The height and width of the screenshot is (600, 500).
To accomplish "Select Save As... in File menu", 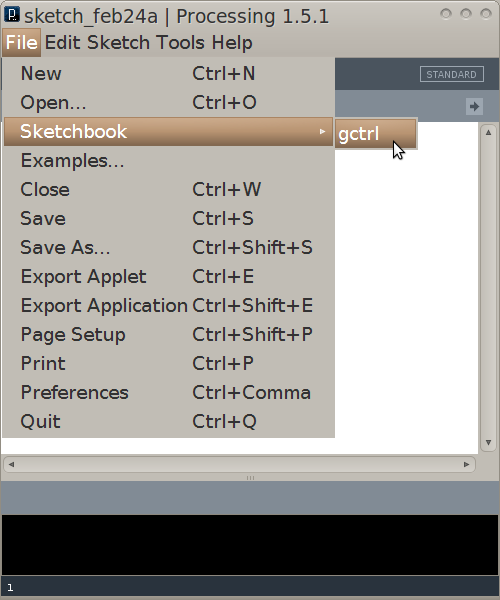I will pyautogui.click(x=168, y=248).
